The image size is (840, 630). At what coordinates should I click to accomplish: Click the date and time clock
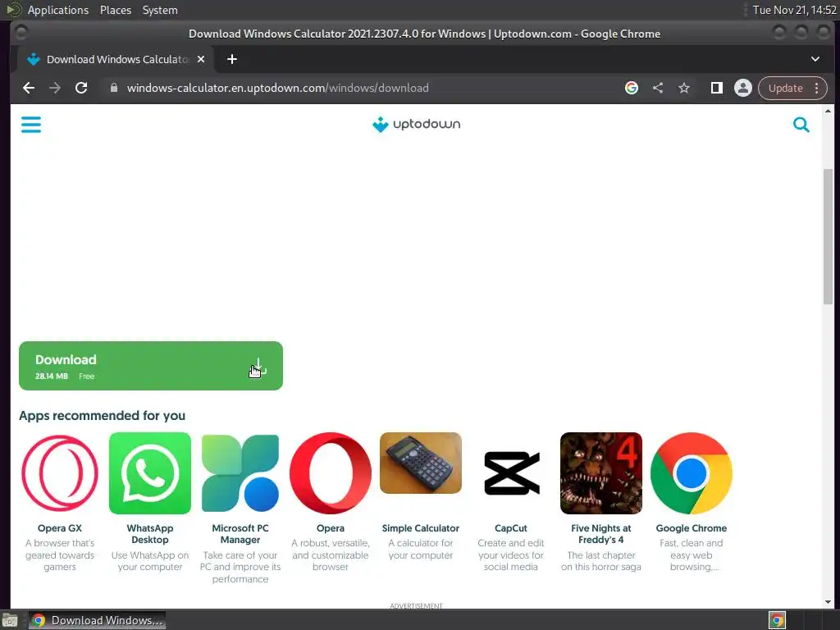pyautogui.click(x=794, y=10)
